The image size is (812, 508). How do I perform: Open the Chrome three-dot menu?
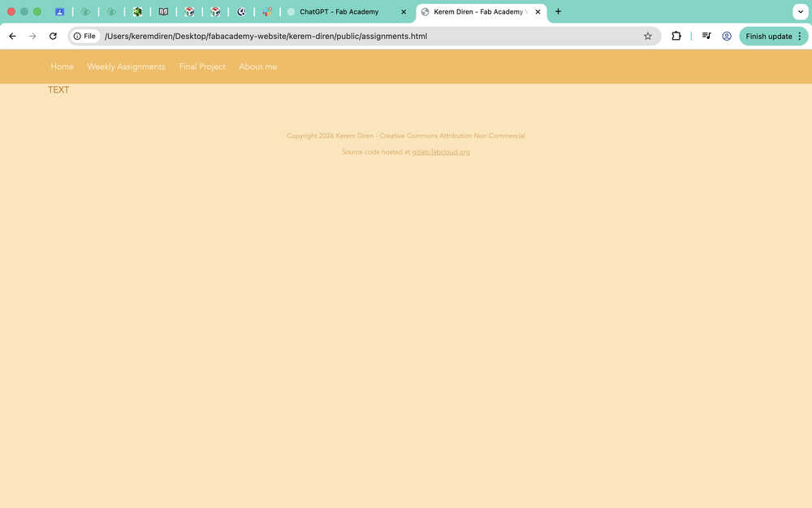[x=800, y=37]
